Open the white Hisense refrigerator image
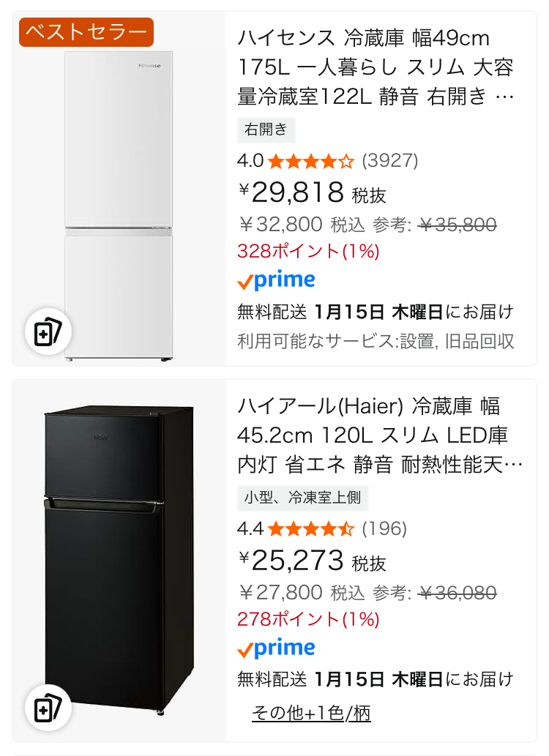Screen dimensions: 549x756 [119, 205]
